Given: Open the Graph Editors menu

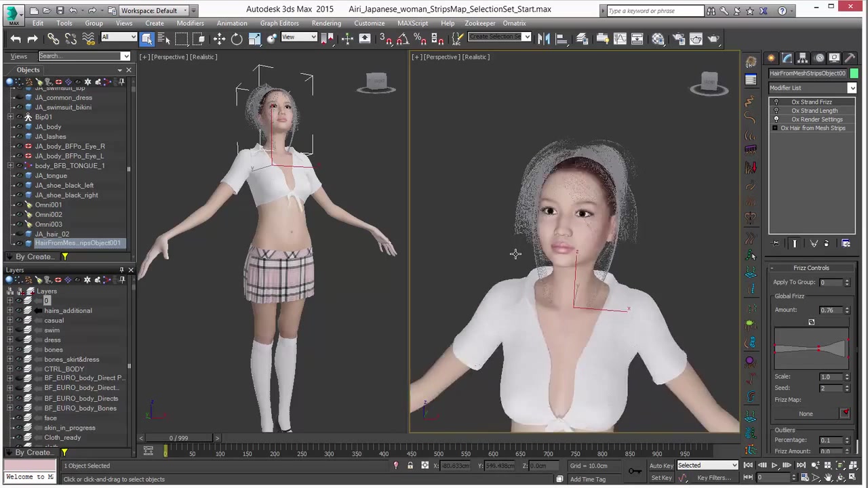Looking at the screenshot, I should pyautogui.click(x=279, y=23).
